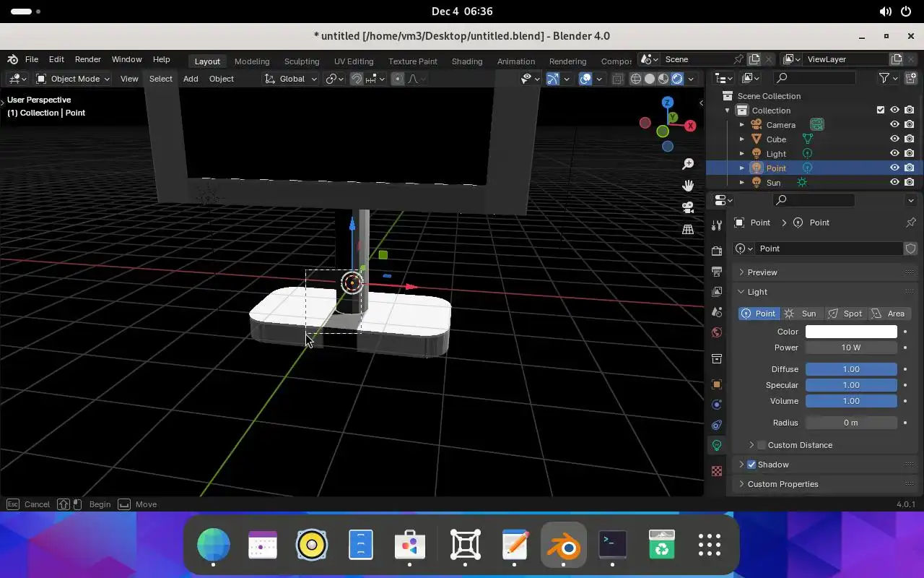Click the fake user shield icon
This screenshot has height=578, width=924.
tap(910, 249)
